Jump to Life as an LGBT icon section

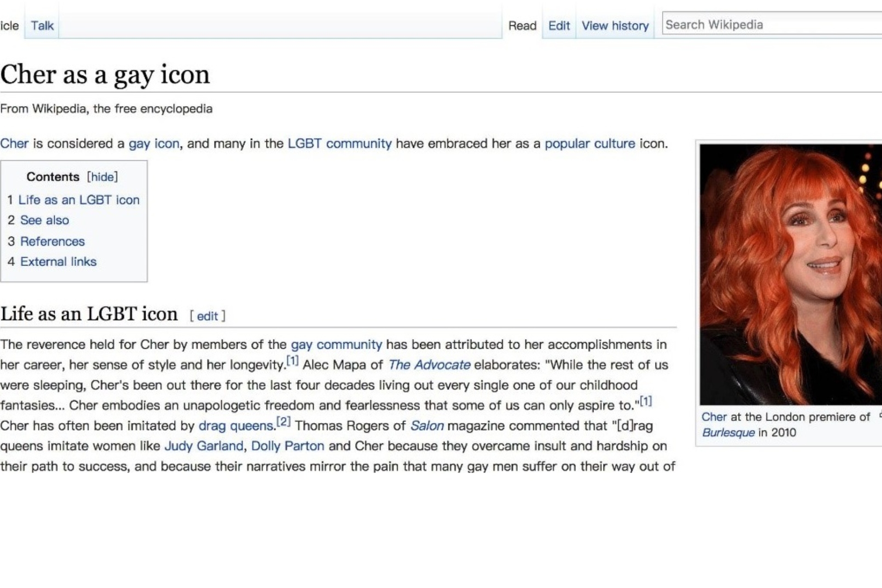pyautogui.click(x=79, y=200)
